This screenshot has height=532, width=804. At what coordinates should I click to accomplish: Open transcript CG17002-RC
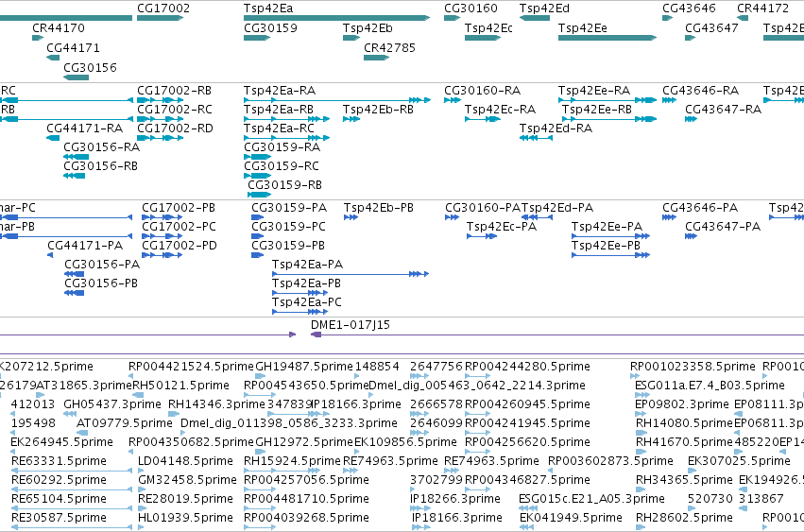175,110
